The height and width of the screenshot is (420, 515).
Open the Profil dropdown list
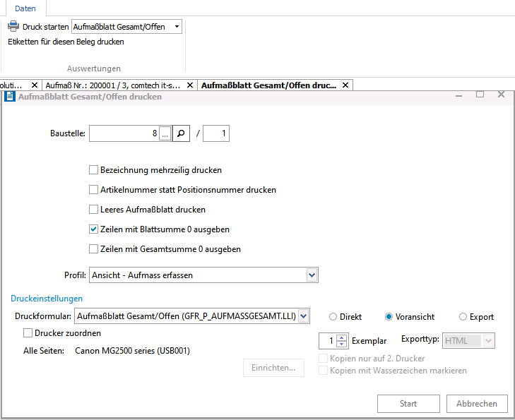[312, 275]
